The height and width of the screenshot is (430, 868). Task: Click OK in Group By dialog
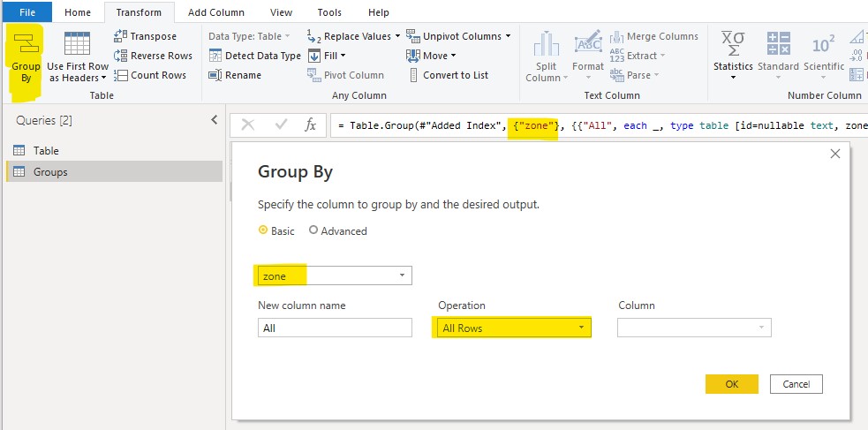coord(732,384)
